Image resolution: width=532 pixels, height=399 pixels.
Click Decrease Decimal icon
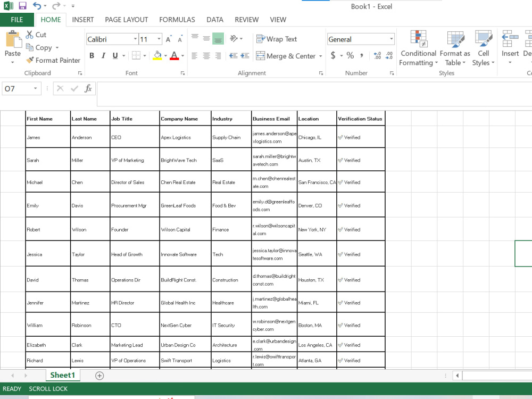tap(389, 56)
